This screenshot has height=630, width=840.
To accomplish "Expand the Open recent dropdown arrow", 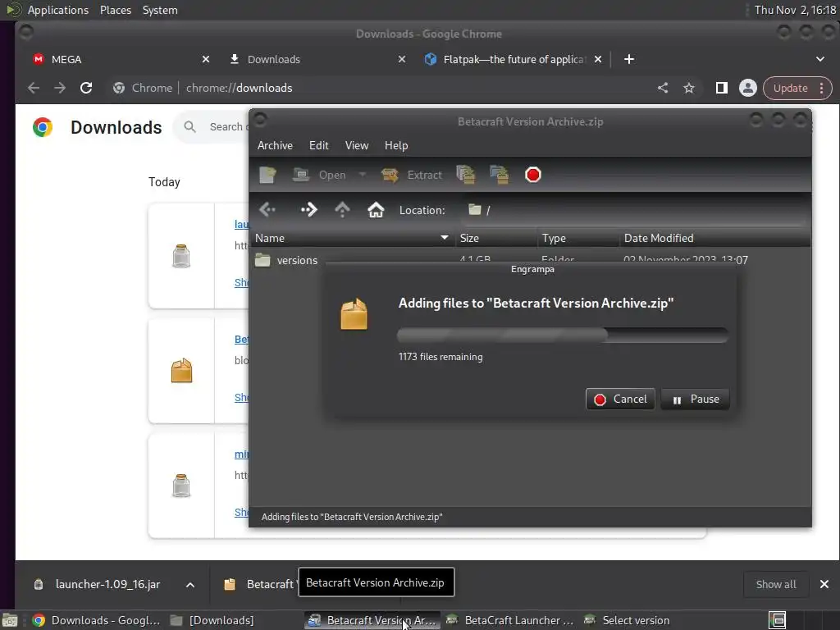I will tap(362, 175).
